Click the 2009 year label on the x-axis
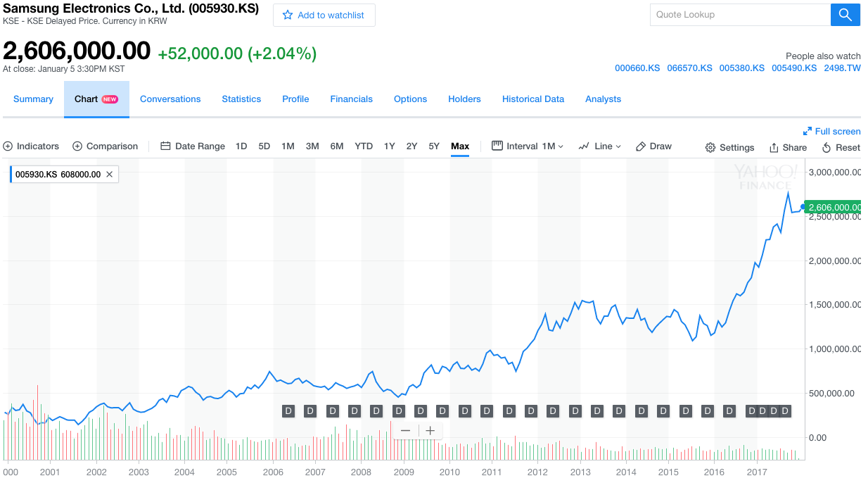The image size is (868, 483). (404, 472)
